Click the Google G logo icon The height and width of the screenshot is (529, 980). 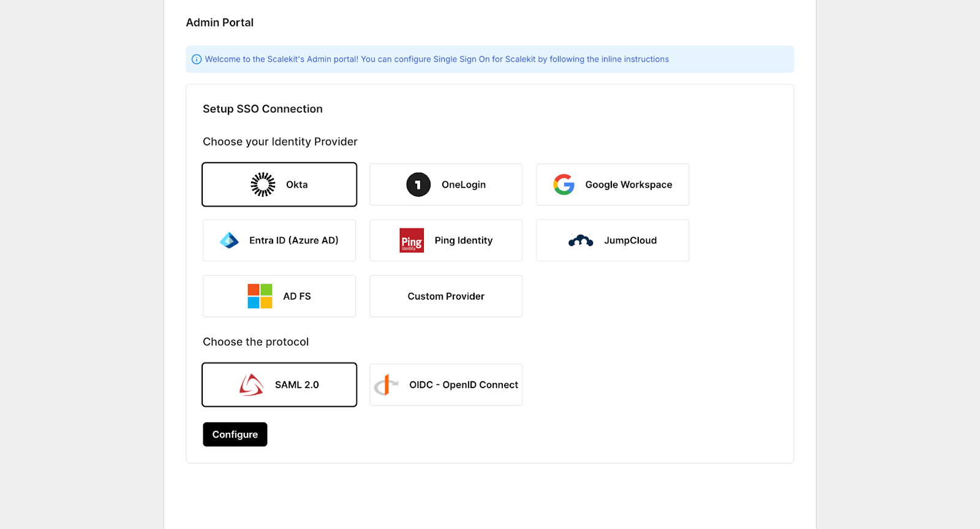coord(563,185)
